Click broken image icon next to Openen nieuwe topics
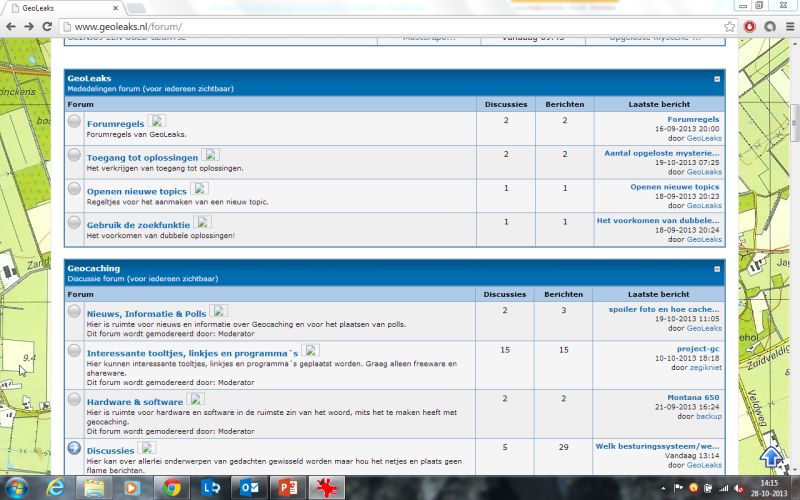800x500 pixels. (x=199, y=188)
